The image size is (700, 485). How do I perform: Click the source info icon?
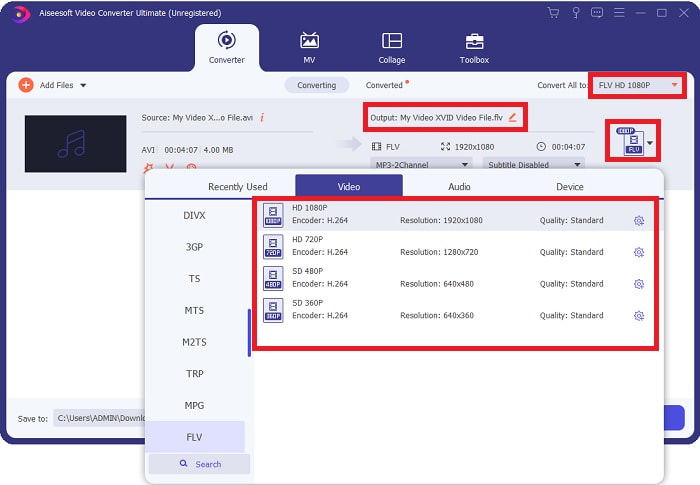262,117
